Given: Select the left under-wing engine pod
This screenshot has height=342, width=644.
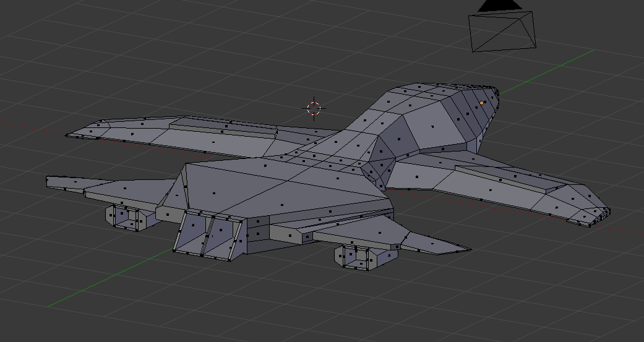Looking at the screenshot, I should (x=130, y=217).
